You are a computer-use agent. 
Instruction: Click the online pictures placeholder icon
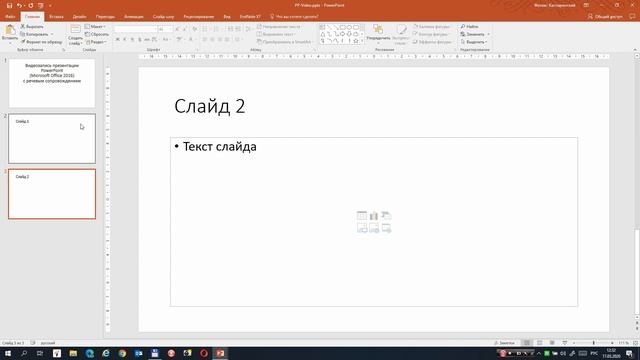(x=374, y=228)
